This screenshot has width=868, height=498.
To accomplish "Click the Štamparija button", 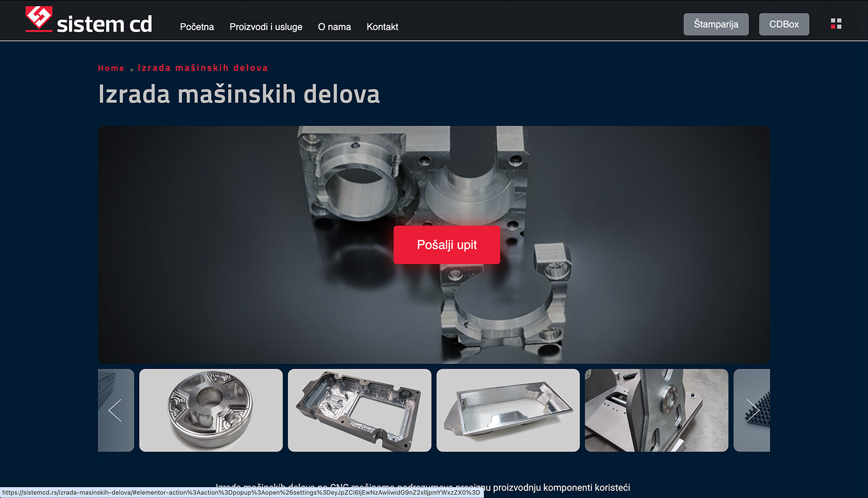I will click(715, 24).
